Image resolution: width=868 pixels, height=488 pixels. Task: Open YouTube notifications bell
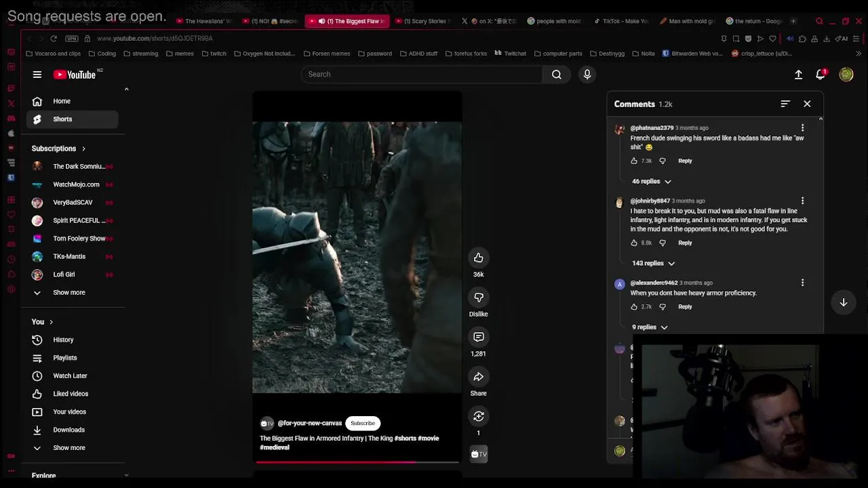coord(821,75)
